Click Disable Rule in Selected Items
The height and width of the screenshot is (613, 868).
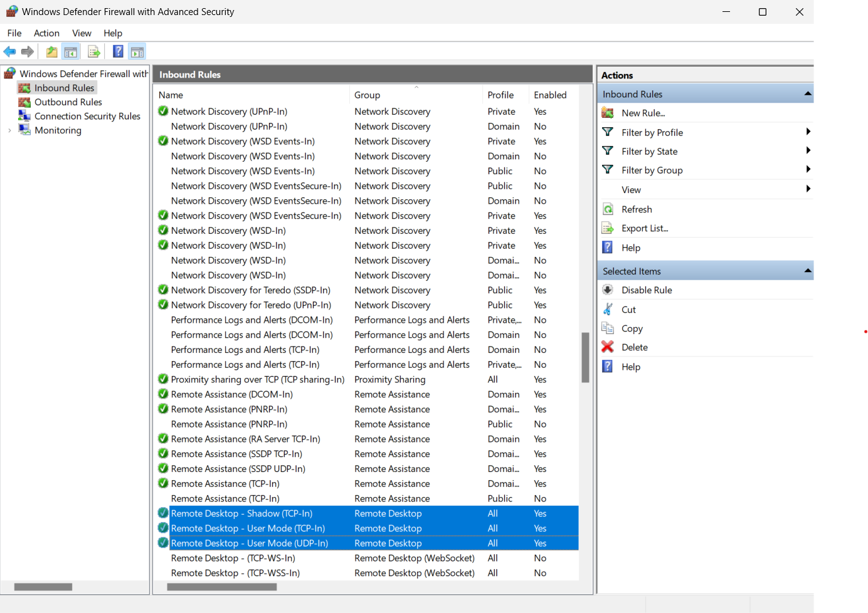tap(647, 290)
